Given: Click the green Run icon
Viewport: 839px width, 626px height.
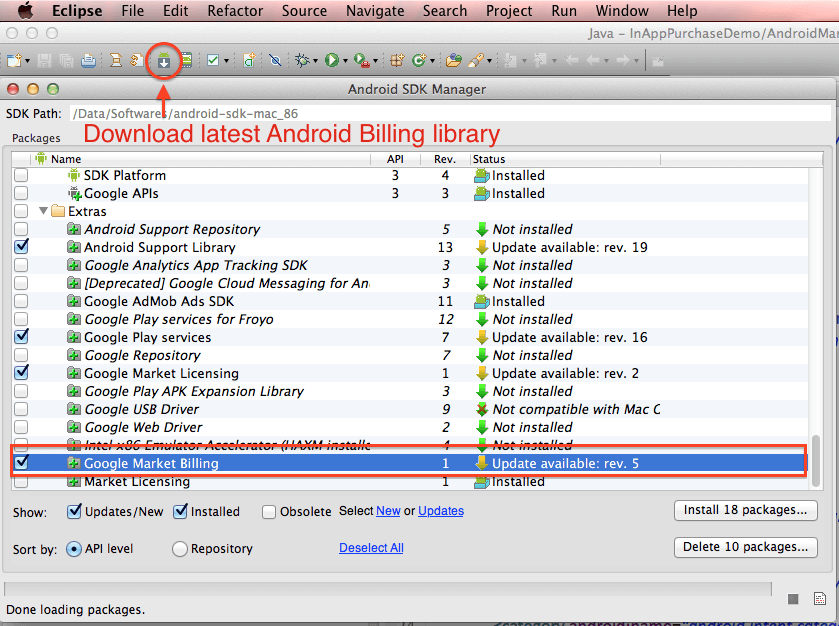Looking at the screenshot, I should point(332,60).
